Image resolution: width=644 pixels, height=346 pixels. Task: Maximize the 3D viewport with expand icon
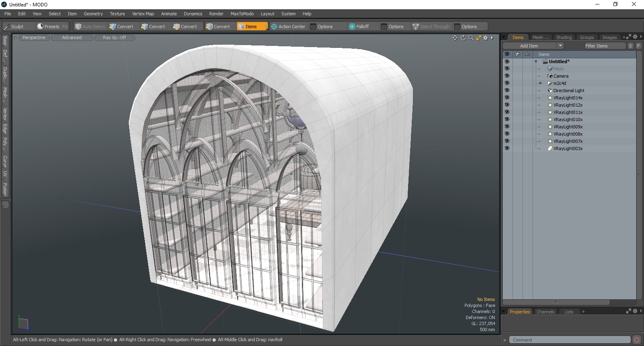[x=479, y=38]
